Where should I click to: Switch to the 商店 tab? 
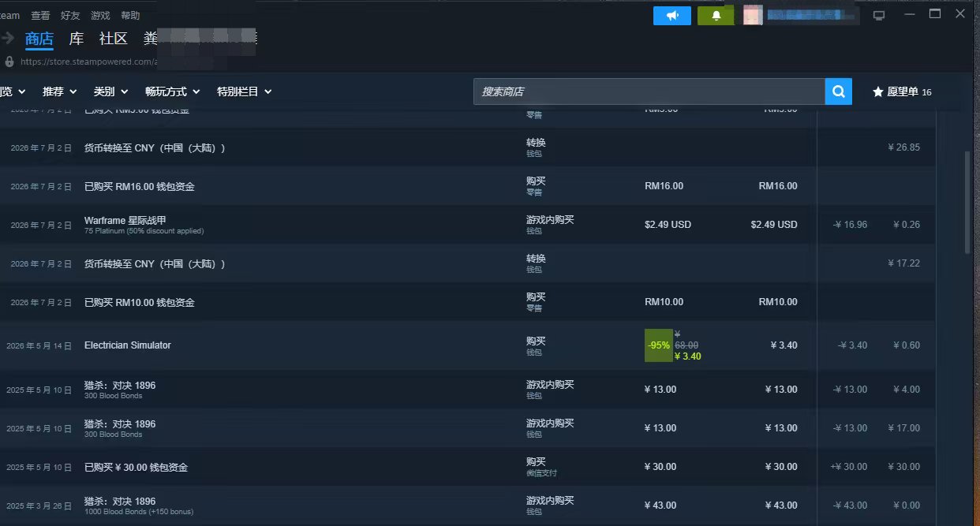coord(39,38)
